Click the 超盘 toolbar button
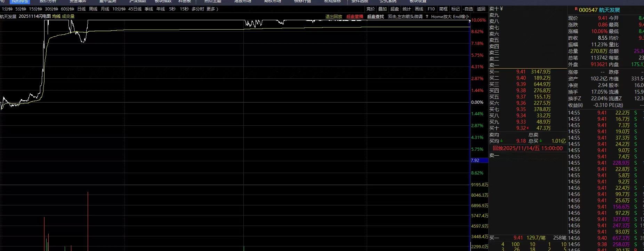644x251 pixels. pos(395,9)
